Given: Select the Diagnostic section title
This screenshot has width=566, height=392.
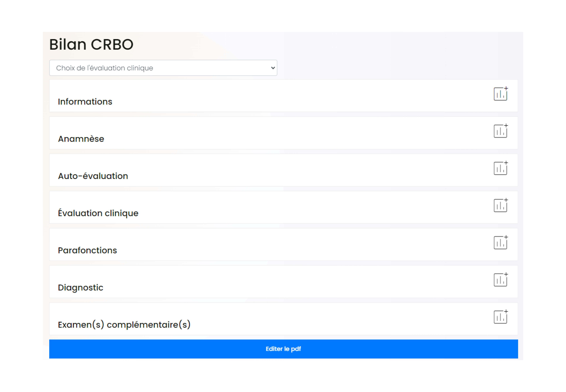Looking at the screenshot, I should (81, 288).
